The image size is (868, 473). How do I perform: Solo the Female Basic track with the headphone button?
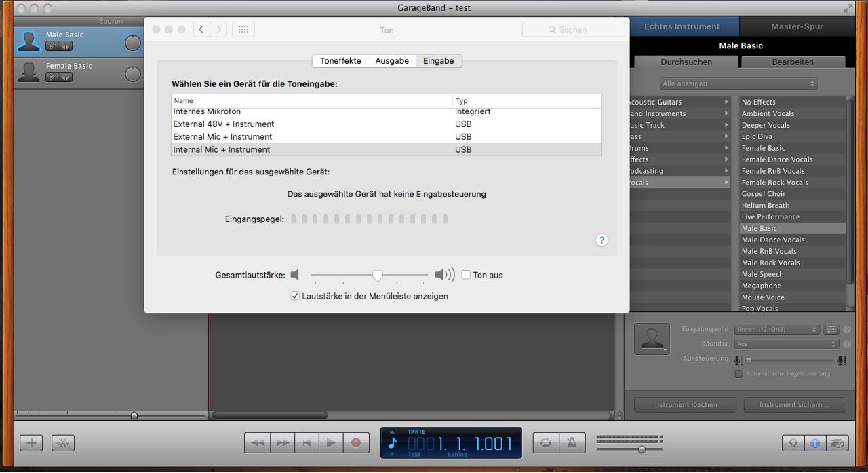66,77
